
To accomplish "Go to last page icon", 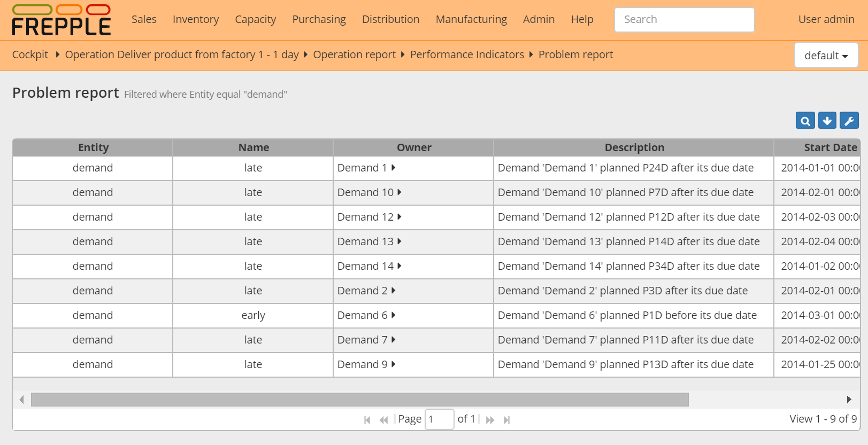I will click(x=507, y=420).
